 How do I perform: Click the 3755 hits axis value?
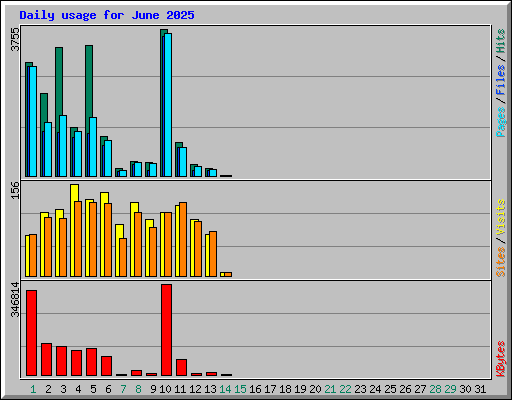[15, 39]
